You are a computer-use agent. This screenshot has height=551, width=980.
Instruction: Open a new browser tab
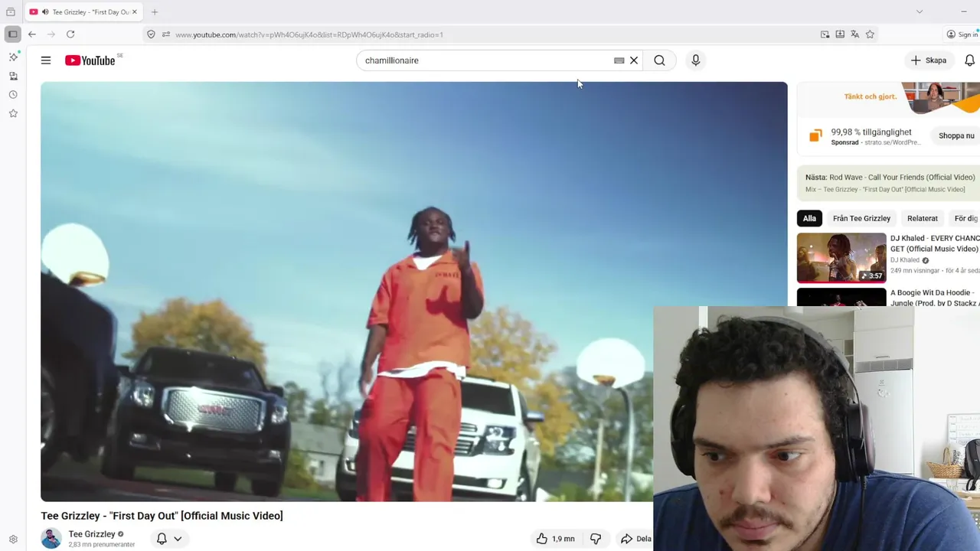(x=155, y=12)
